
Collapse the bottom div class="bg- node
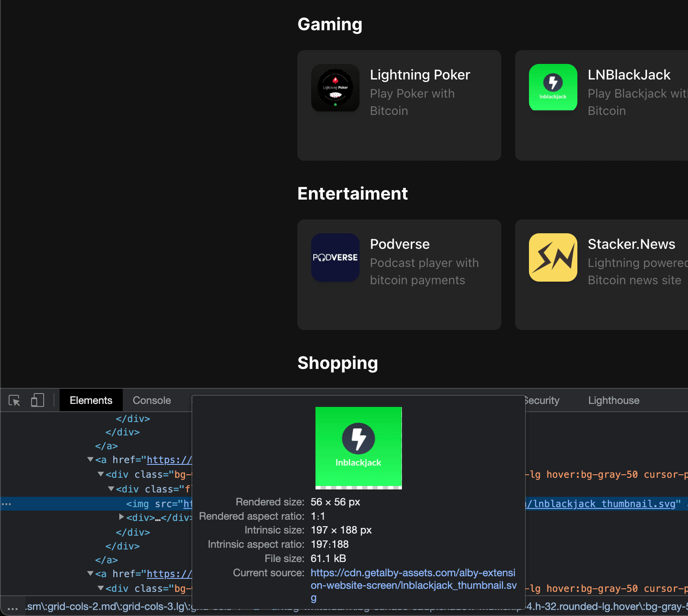pyautogui.click(x=101, y=588)
